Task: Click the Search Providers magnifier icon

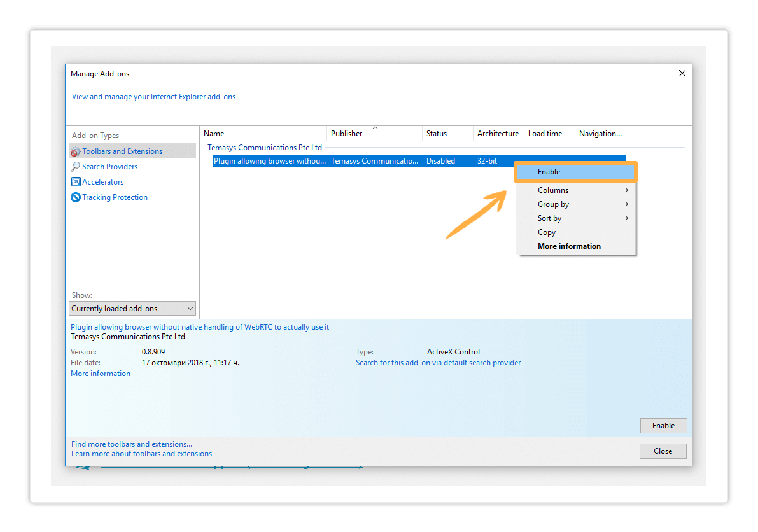Action: click(75, 167)
